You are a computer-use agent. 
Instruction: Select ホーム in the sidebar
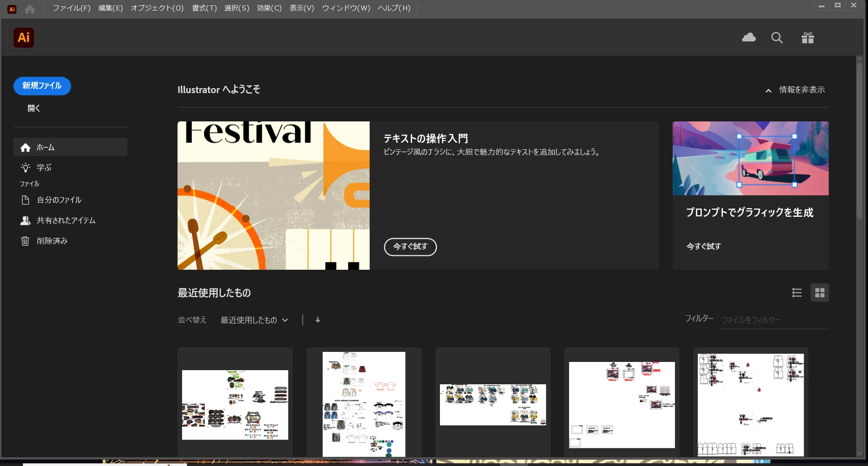tap(70, 147)
